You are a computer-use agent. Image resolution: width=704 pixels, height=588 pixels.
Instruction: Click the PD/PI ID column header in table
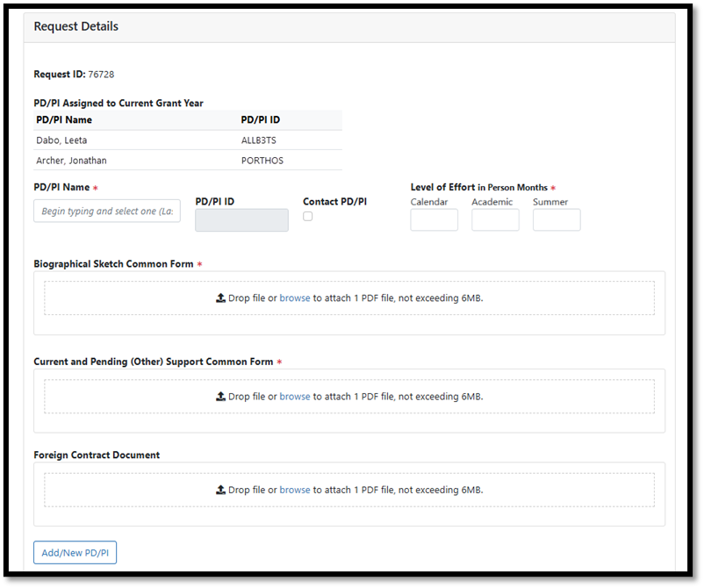(261, 120)
